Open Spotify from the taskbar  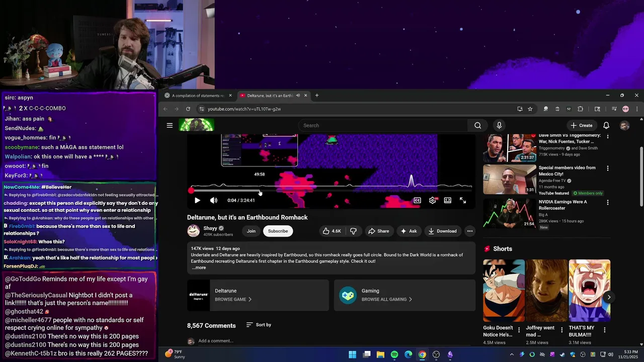click(394, 354)
